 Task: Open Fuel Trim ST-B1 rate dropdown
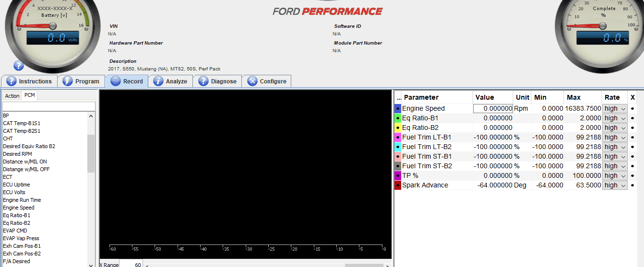point(615,157)
